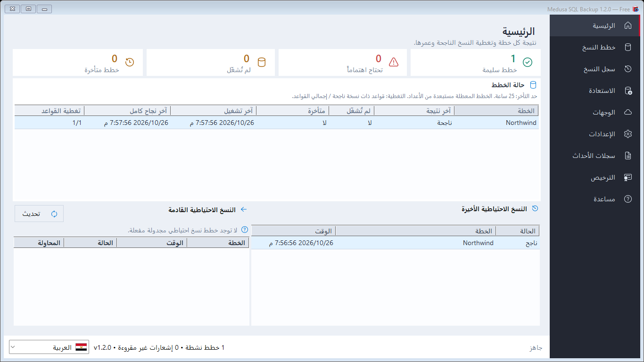Screen dimensions: 644x362
Task: Click the cloud icon beside الوجهات
Action: click(627, 112)
